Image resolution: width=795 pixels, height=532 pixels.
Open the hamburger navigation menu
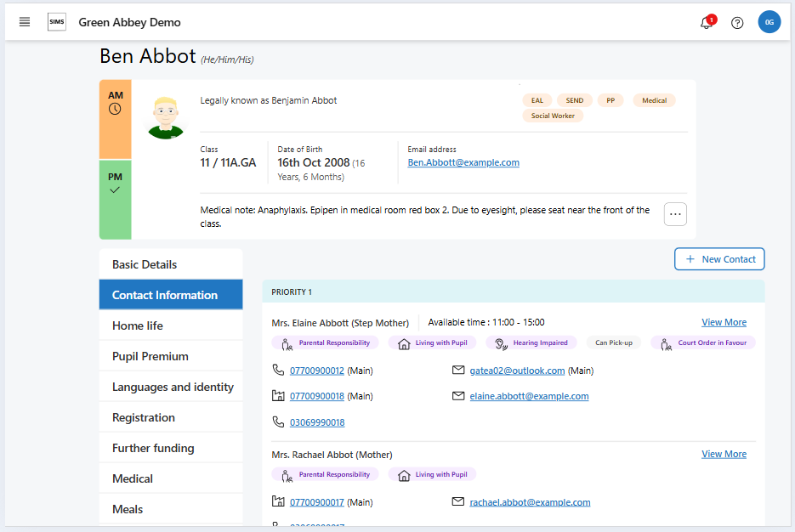[x=25, y=22]
